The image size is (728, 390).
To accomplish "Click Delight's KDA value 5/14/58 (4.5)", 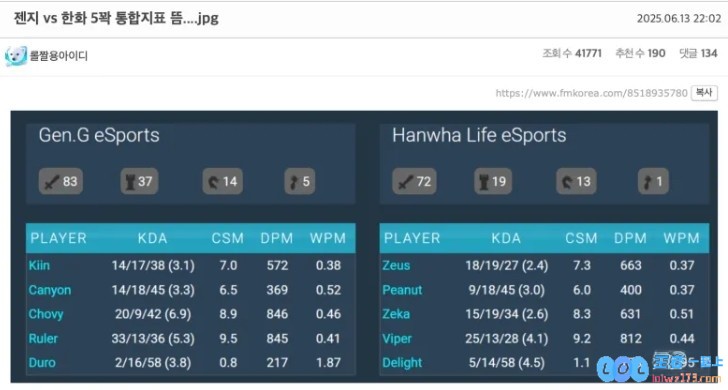I will tap(507, 363).
